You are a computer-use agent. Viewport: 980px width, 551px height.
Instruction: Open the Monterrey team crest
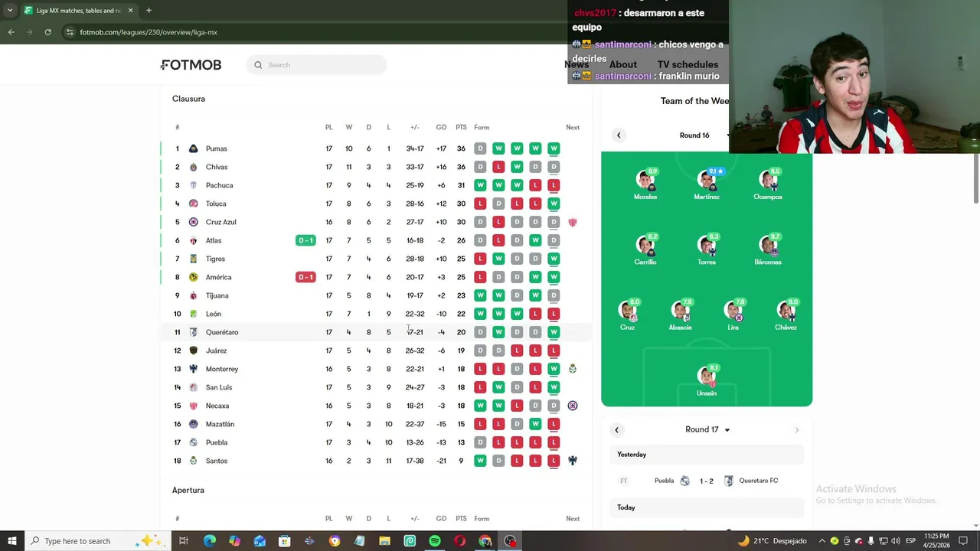[193, 369]
